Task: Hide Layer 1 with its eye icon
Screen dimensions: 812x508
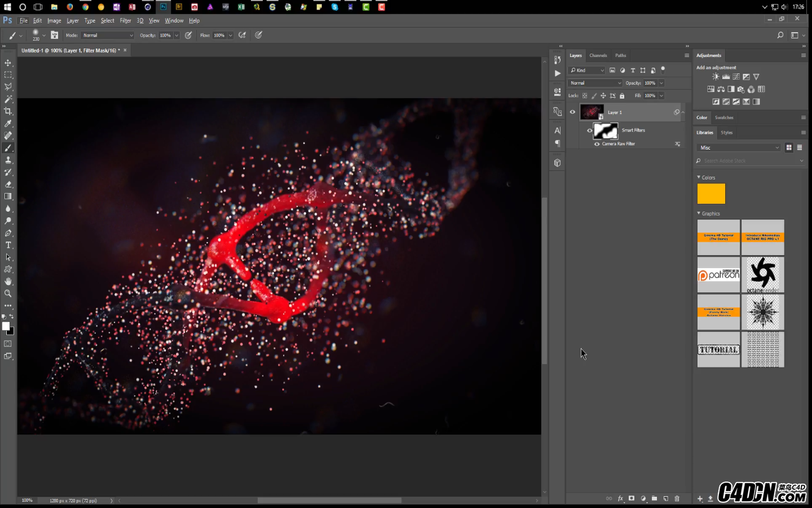Action: point(572,112)
